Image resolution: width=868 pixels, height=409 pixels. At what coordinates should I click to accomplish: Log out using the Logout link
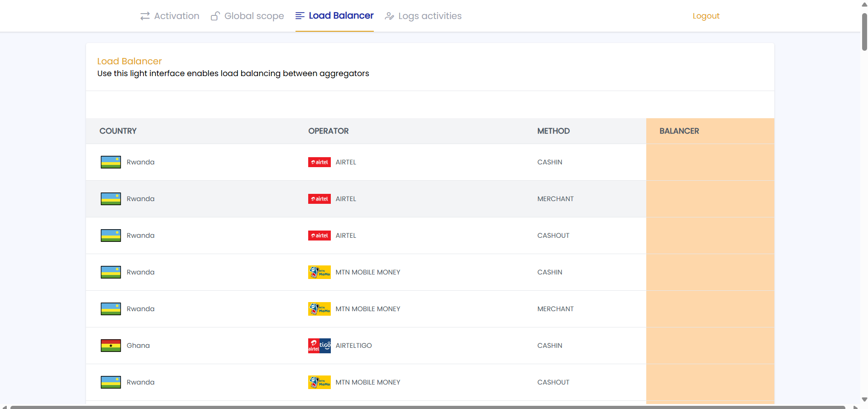706,16
